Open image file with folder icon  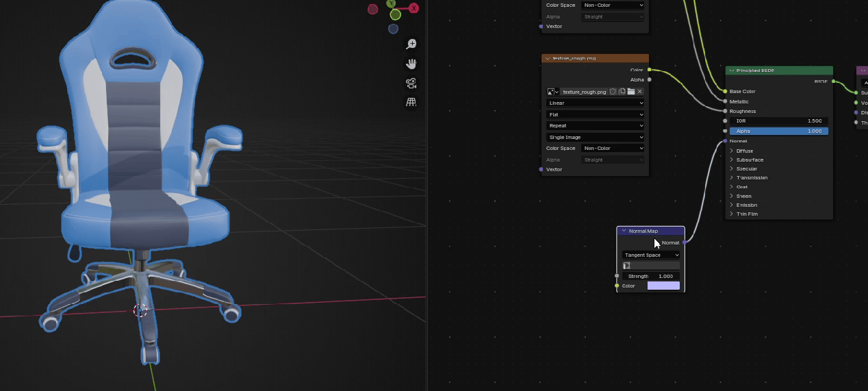[630, 92]
